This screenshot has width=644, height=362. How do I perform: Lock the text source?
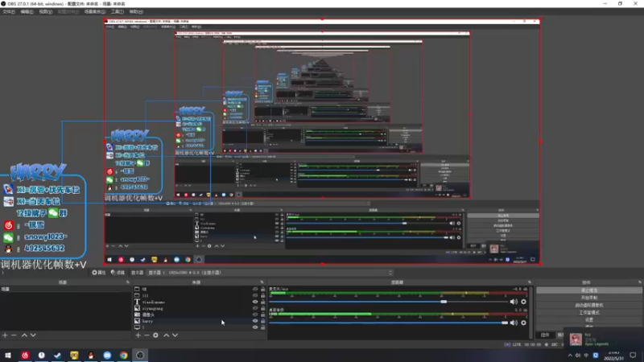263,302
